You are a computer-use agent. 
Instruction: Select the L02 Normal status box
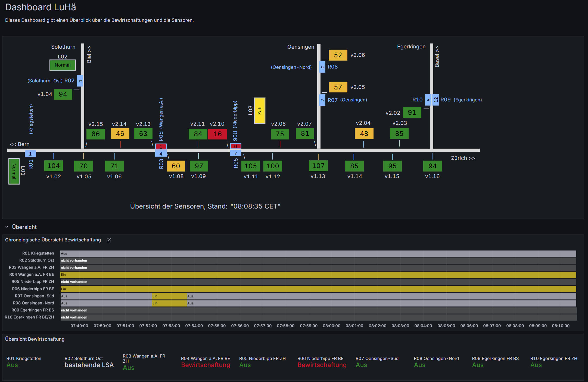[x=63, y=65]
